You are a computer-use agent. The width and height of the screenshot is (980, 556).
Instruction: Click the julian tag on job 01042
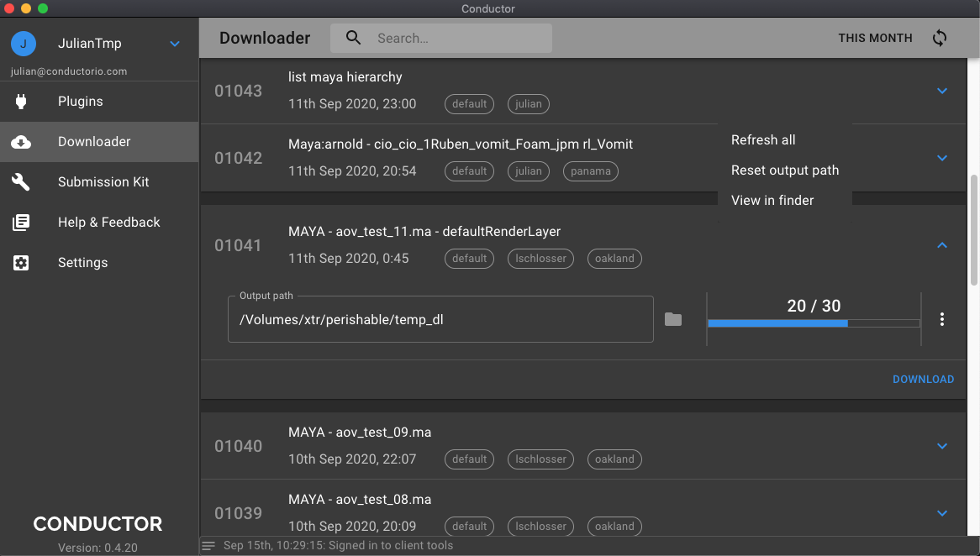click(529, 171)
